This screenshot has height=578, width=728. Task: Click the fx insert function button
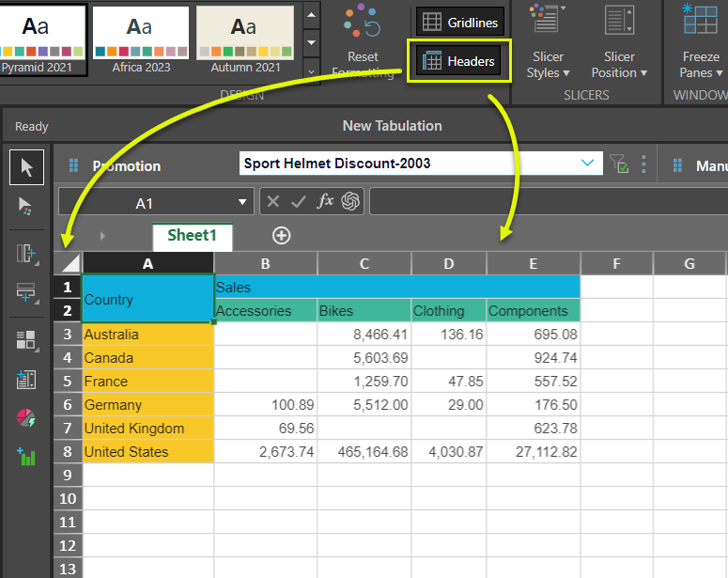(325, 201)
